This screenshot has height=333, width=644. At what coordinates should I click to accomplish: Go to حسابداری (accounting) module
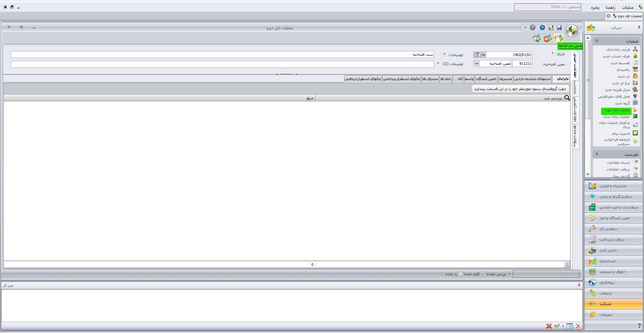point(613,261)
